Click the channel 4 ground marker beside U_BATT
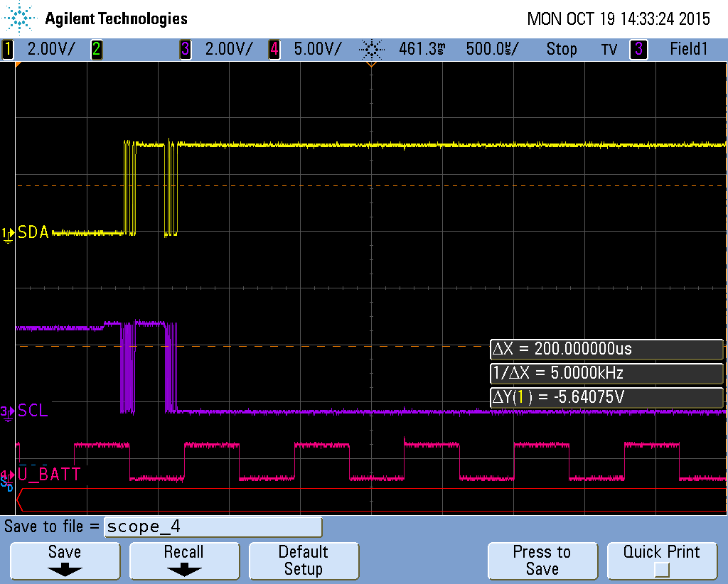Screen dimensions: 728x584 [x=7, y=477]
